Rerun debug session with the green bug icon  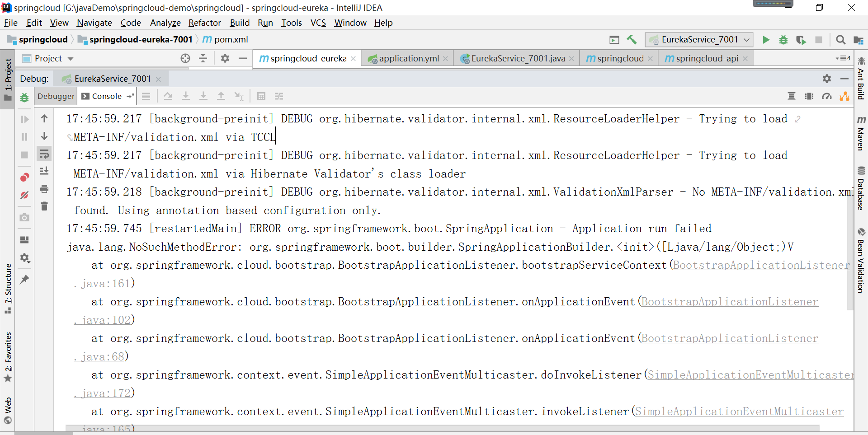point(24,97)
